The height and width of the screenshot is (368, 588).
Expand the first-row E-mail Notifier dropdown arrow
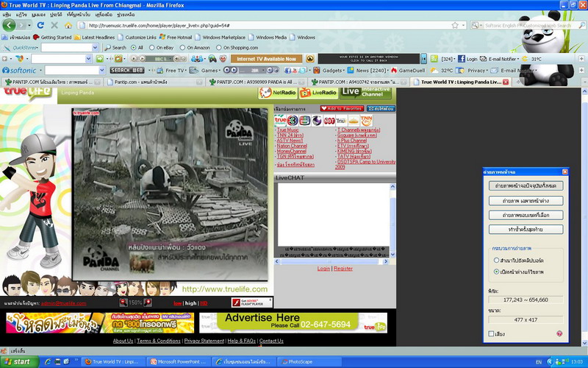point(518,59)
